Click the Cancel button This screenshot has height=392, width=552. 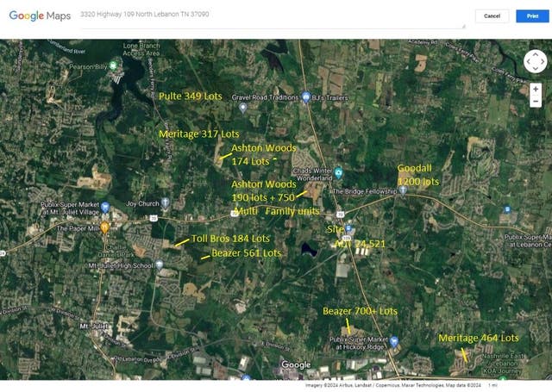tap(492, 16)
